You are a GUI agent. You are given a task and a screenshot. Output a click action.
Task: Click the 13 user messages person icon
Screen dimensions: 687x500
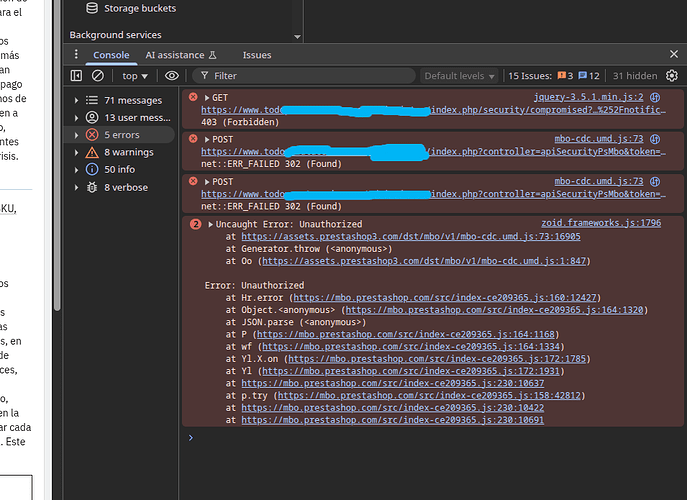pos(92,117)
